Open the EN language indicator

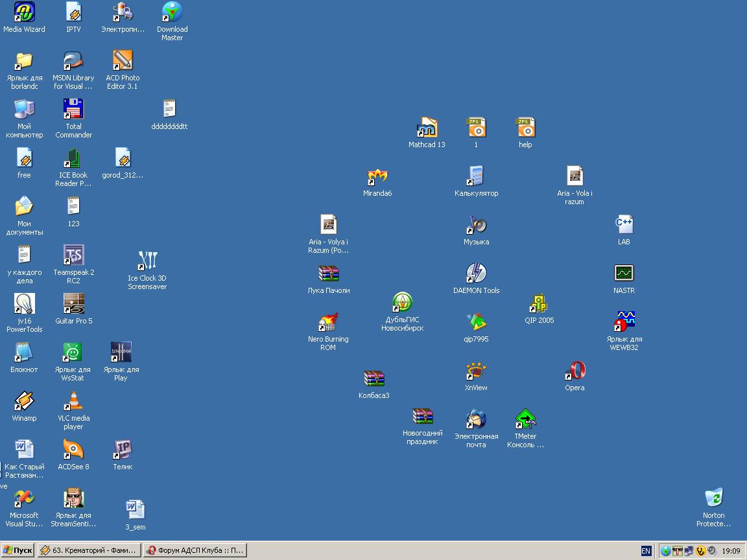[646, 550]
